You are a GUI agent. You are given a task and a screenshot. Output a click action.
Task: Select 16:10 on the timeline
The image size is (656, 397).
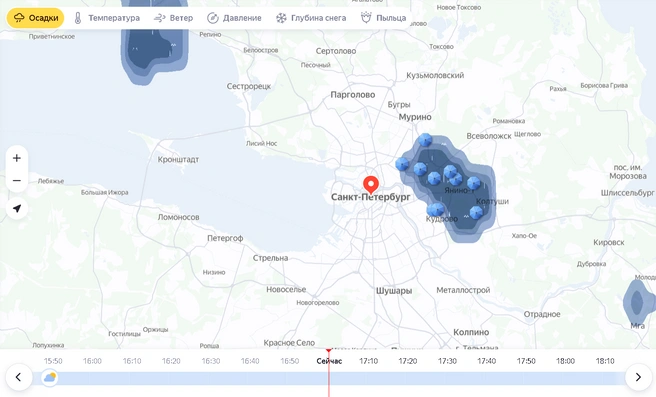click(132, 361)
